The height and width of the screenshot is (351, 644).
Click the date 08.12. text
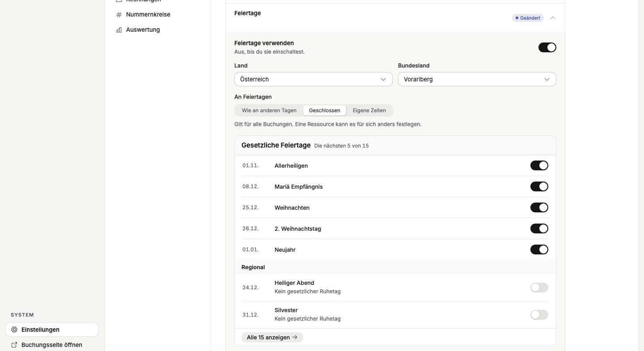(250, 186)
